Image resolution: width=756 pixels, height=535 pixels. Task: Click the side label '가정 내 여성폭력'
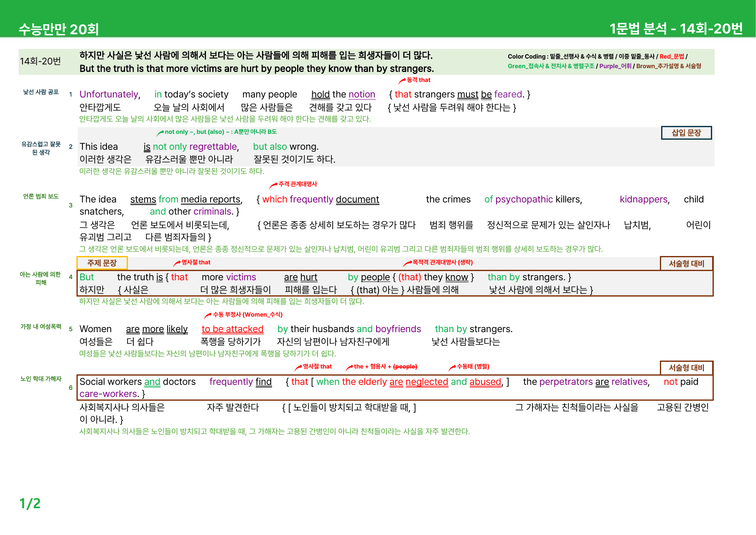click(41, 327)
